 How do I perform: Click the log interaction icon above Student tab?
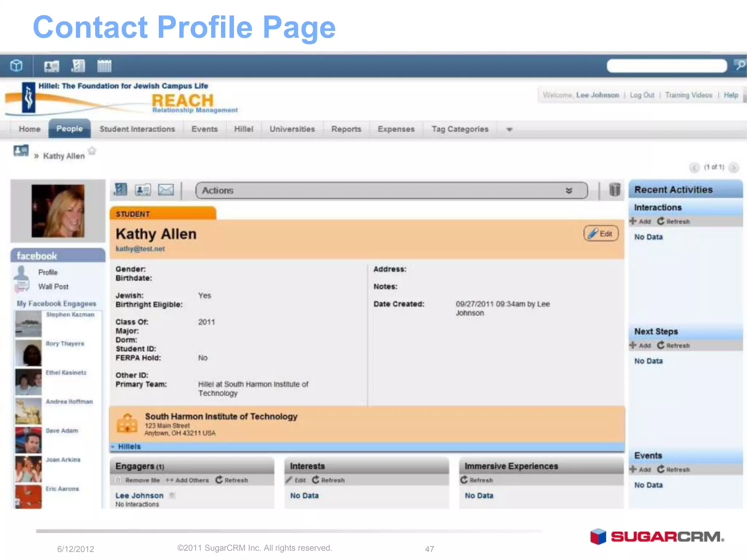coord(120,190)
